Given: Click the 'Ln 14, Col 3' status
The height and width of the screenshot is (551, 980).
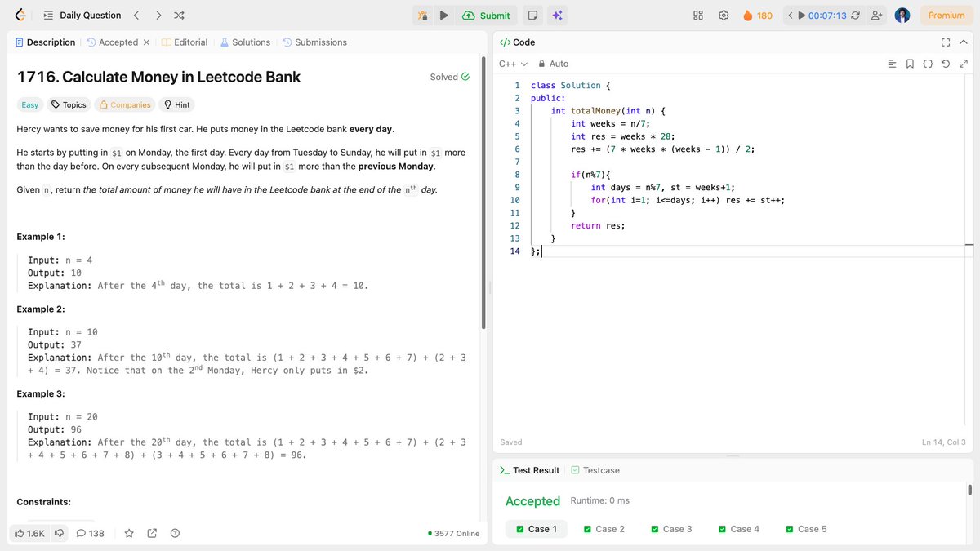Looking at the screenshot, I should [943, 442].
